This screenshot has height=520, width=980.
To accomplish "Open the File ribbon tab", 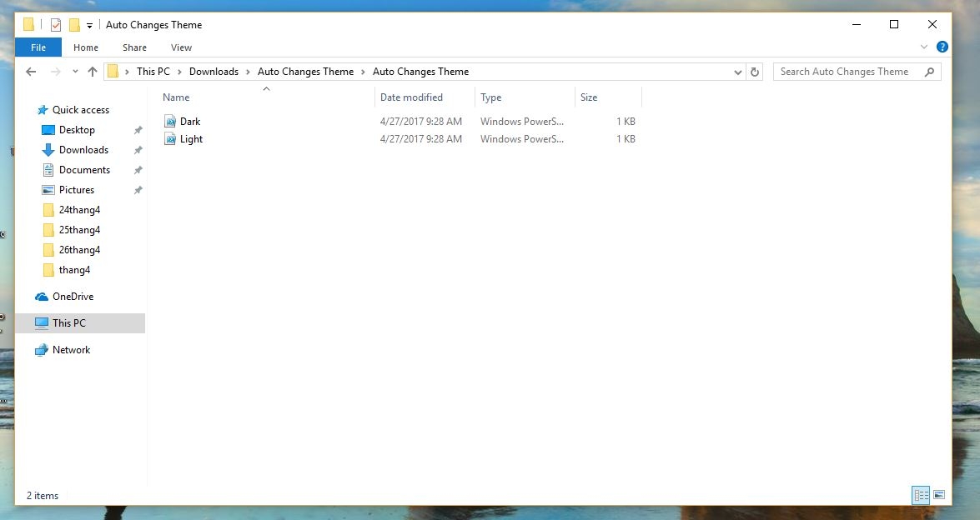I will [x=38, y=47].
